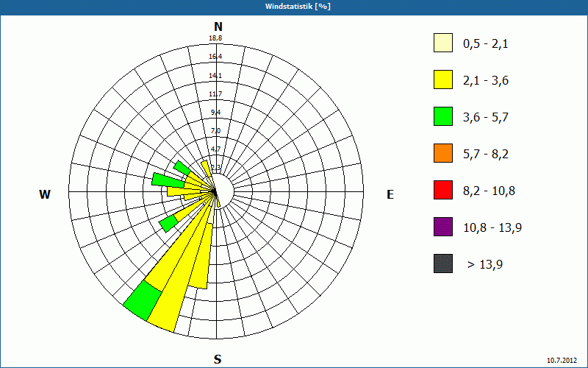
Task: Click the green northwest bar segment
Action: 182,168
